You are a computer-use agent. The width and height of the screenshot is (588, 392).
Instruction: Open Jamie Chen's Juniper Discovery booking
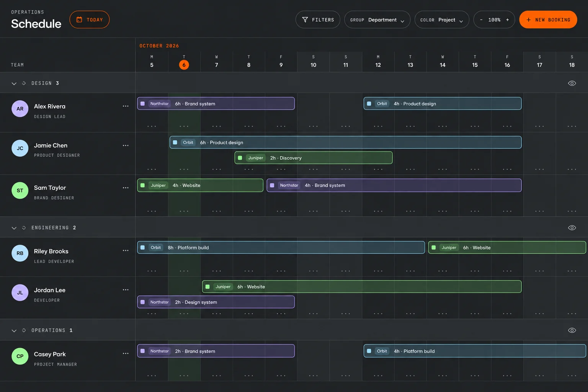click(x=314, y=158)
